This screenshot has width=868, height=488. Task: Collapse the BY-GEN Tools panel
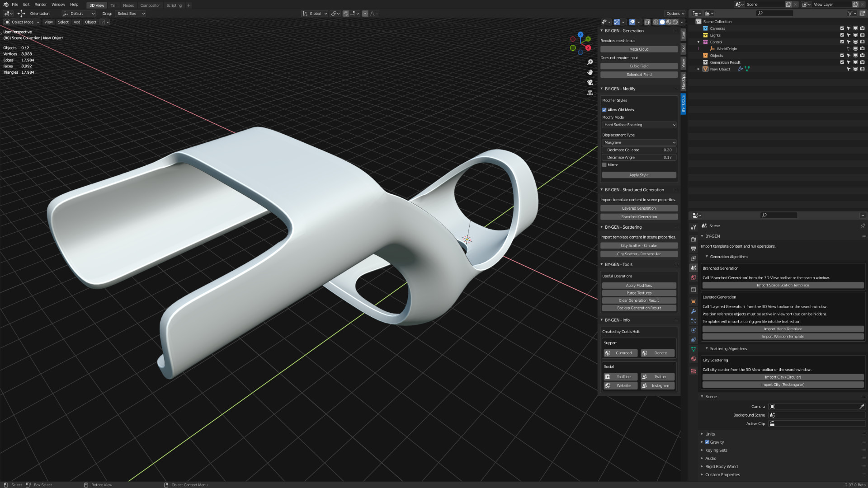coord(602,264)
